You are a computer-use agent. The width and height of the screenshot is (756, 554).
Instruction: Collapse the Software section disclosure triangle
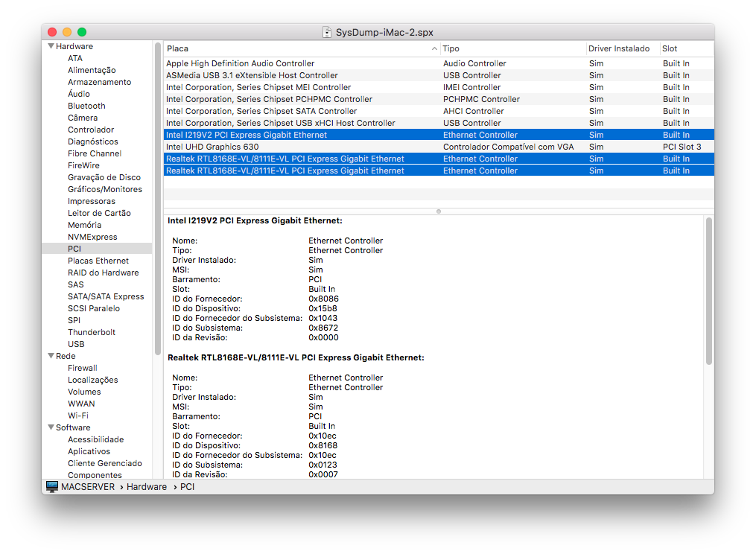[51, 427]
